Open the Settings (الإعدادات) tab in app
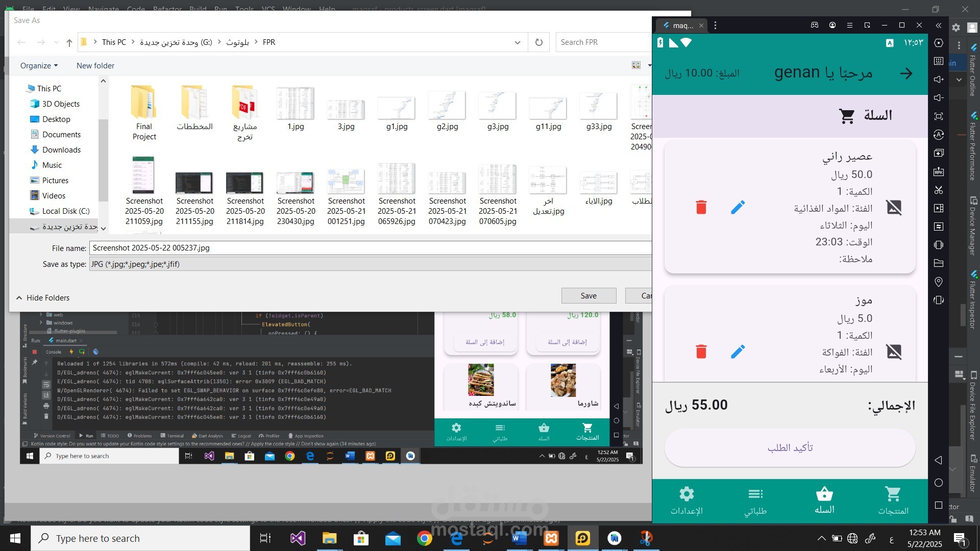Viewport: 980px width, 551px height. [x=687, y=501]
